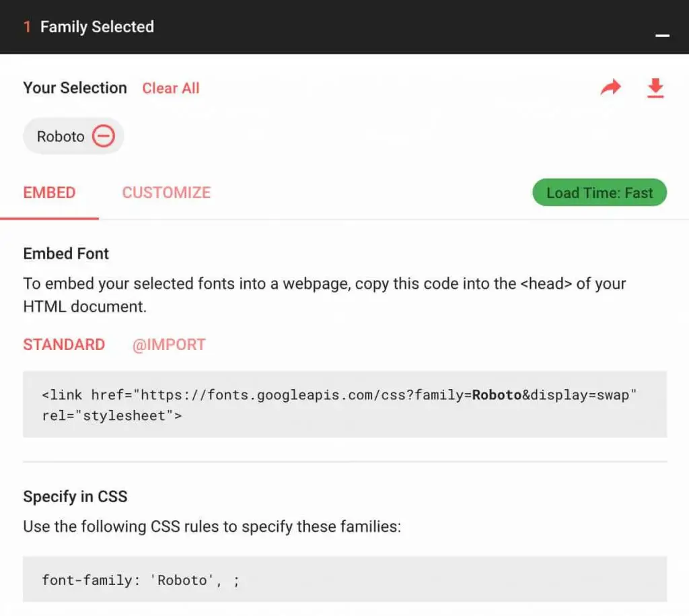Switch to the EMBED tab

coord(48,193)
